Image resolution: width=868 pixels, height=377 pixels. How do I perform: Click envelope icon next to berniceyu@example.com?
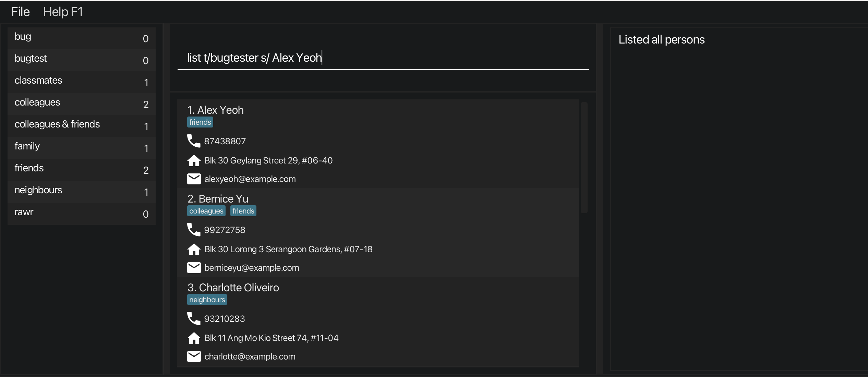point(194,268)
